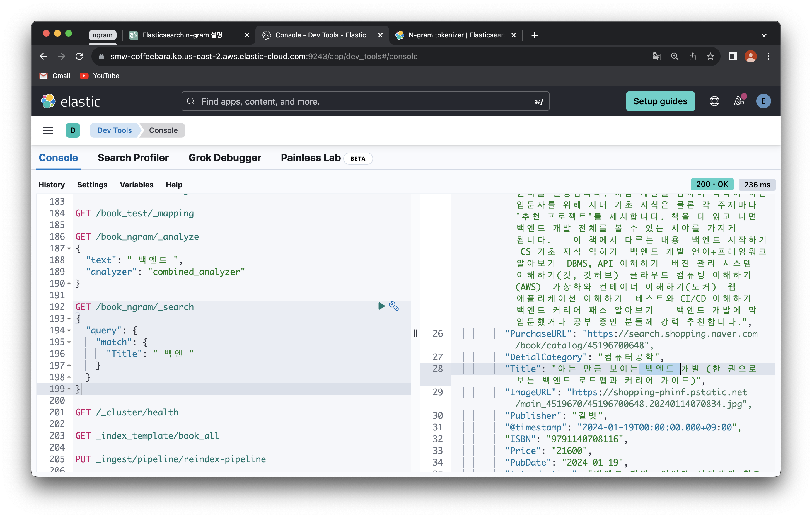
Task: Open console Settings
Action: click(x=92, y=185)
